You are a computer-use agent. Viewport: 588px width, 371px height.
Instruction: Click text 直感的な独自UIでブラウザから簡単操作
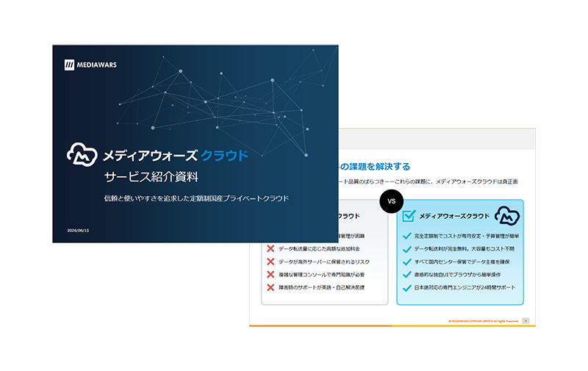pyautogui.click(x=457, y=275)
